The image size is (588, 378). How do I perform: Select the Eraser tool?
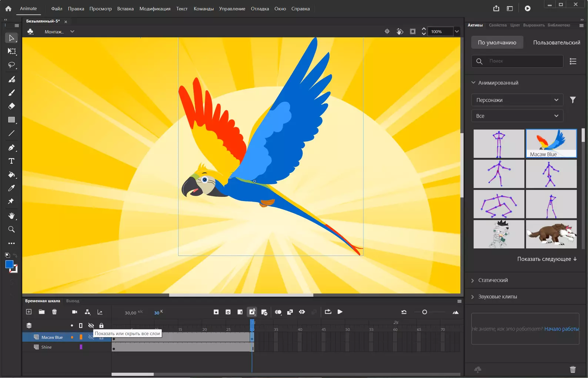(x=11, y=106)
